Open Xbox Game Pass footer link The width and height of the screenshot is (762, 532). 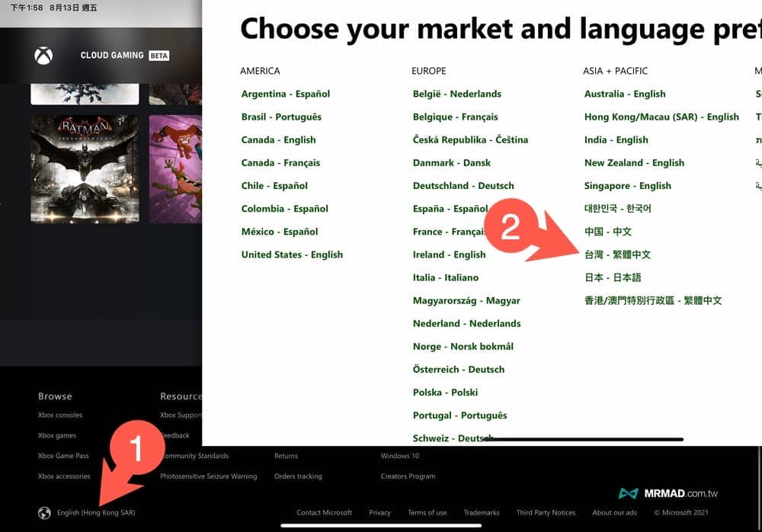pyautogui.click(x=63, y=456)
